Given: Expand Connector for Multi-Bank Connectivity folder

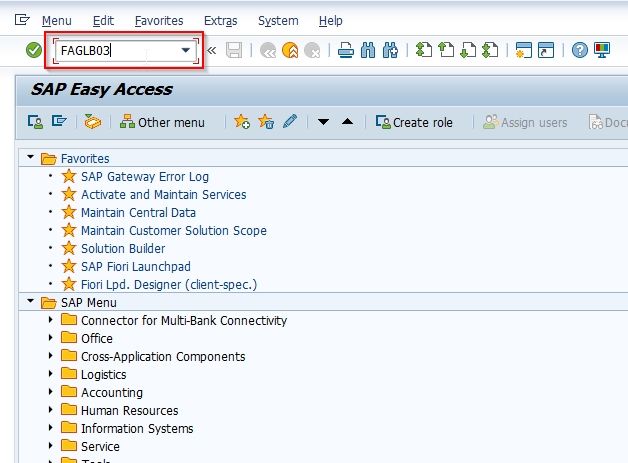Looking at the screenshot, I should [50, 320].
